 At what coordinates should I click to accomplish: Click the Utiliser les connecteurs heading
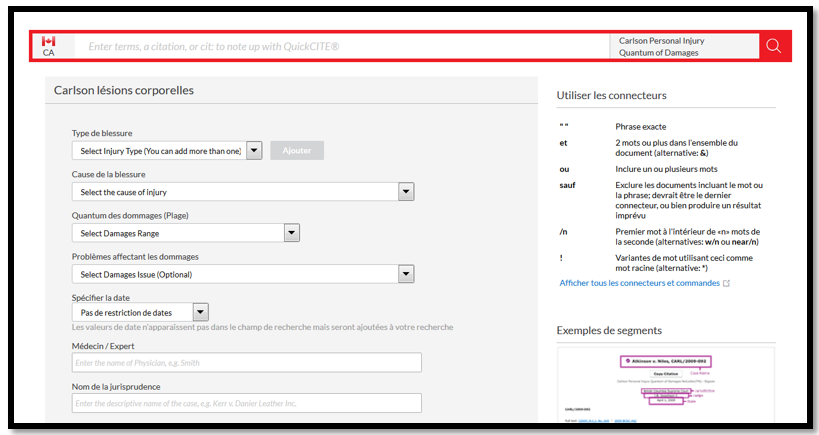611,96
